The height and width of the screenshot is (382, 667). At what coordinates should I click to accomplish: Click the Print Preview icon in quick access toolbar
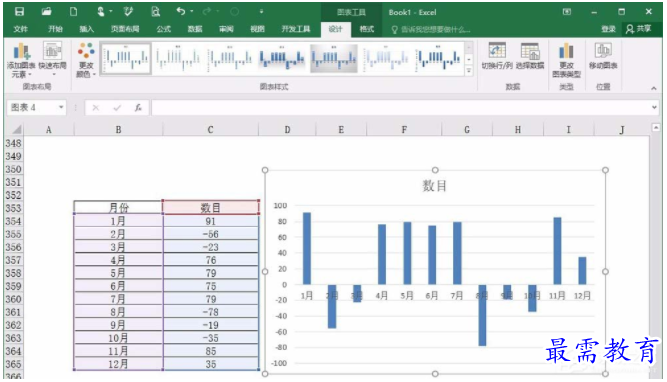tap(156, 12)
